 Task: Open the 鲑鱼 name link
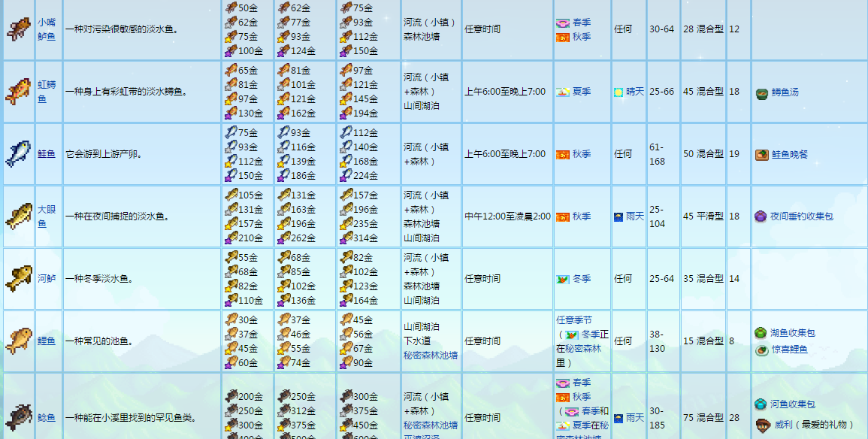47,154
